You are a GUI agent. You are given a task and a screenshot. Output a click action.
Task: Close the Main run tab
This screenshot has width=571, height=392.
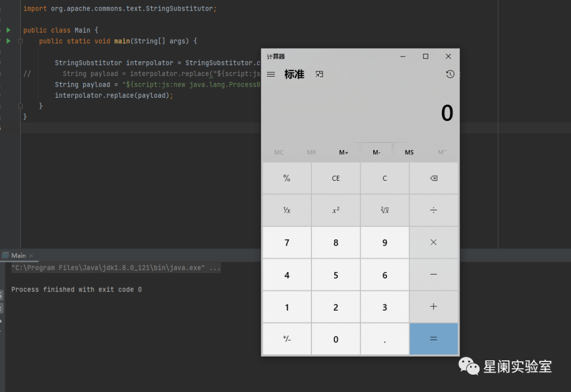point(31,256)
